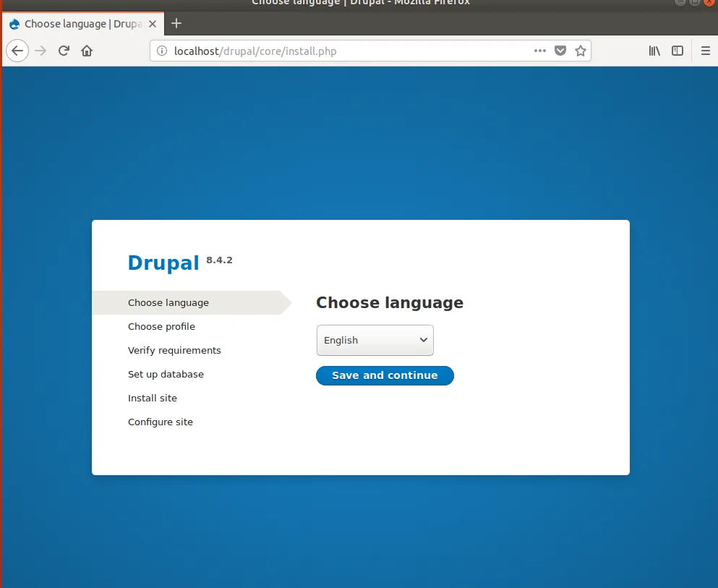Click the Drupal logo heading
The width and height of the screenshot is (718, 588).
pos(163,263)
